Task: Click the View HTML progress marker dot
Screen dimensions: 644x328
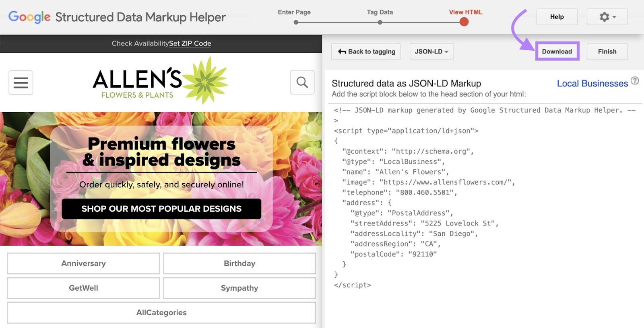Action: [464, 22]
